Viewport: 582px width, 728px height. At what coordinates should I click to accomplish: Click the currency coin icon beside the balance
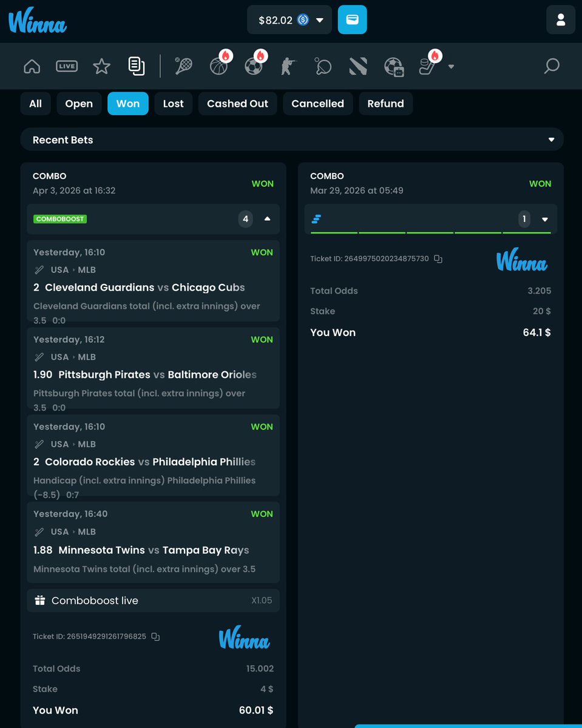pyautogui.click(x=303, y=20)
